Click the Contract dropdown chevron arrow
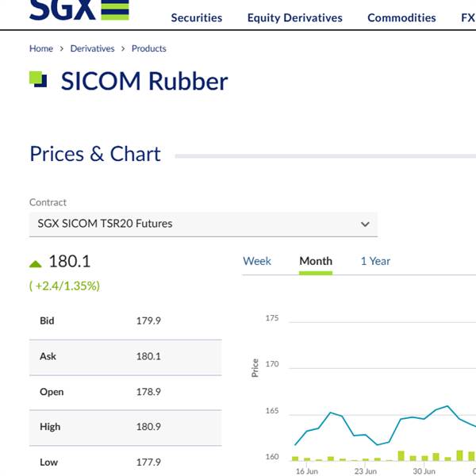Screen dimensions: 476x476 pyautogui.click(x=365, y=225)
